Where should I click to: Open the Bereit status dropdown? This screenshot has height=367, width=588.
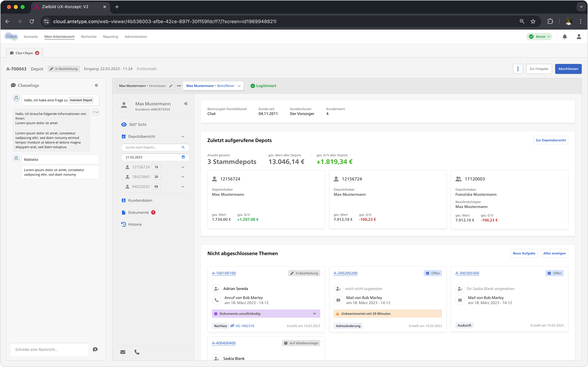pos(539,37)
